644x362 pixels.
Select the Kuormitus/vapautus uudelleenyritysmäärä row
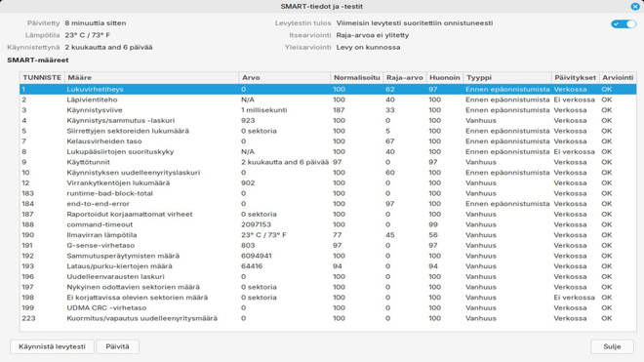coord(328,318)
